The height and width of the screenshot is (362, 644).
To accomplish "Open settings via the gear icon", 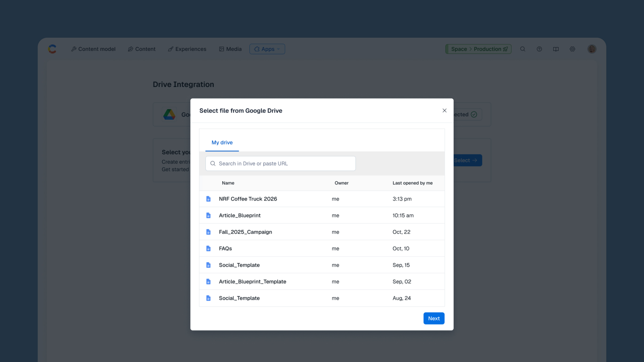I will pos(573,49).
